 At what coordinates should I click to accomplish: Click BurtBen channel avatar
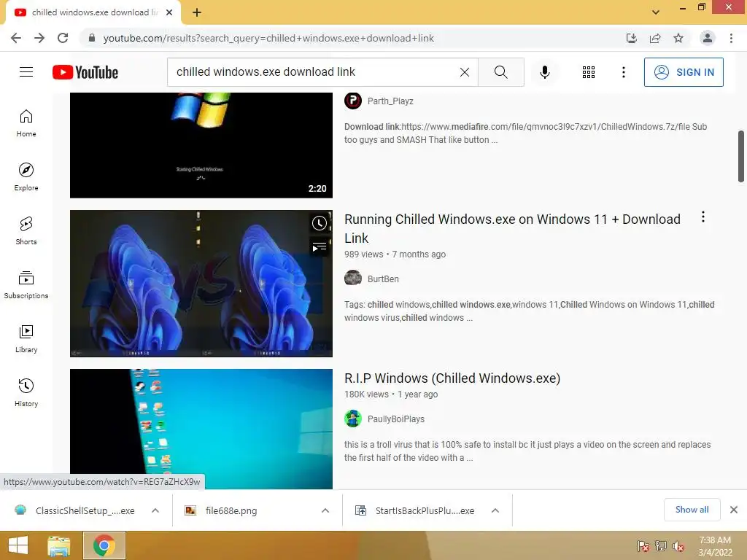click(353, 278)
